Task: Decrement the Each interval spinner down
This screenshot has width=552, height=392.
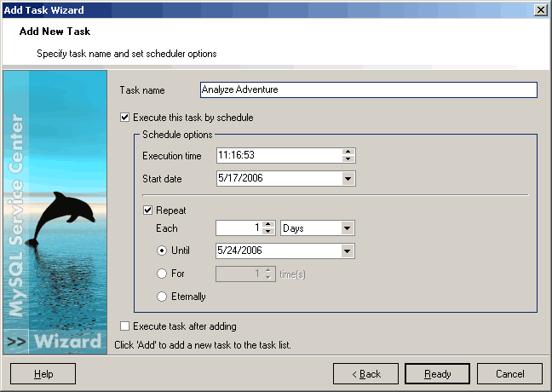Action: click(x=268, y=232)
